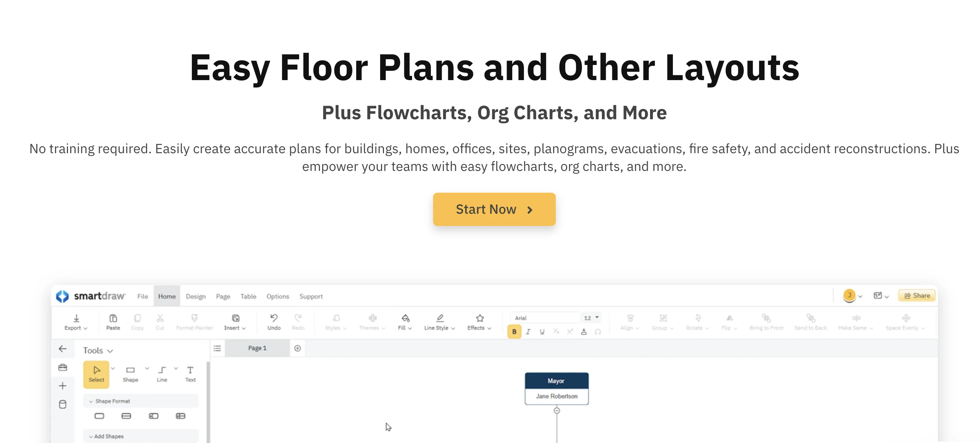Choose the Shape tool

pyautogui.click(x=130, y=374)
